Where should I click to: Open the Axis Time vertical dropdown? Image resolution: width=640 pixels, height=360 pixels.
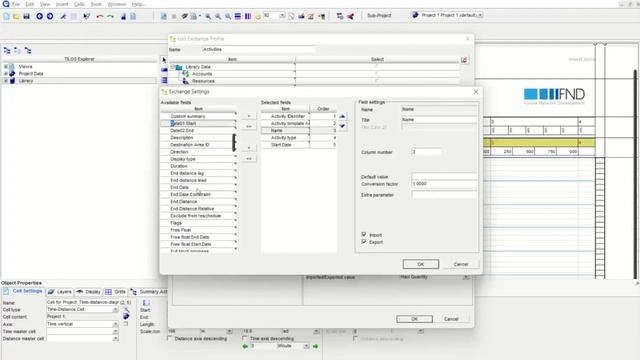point(116,324)
